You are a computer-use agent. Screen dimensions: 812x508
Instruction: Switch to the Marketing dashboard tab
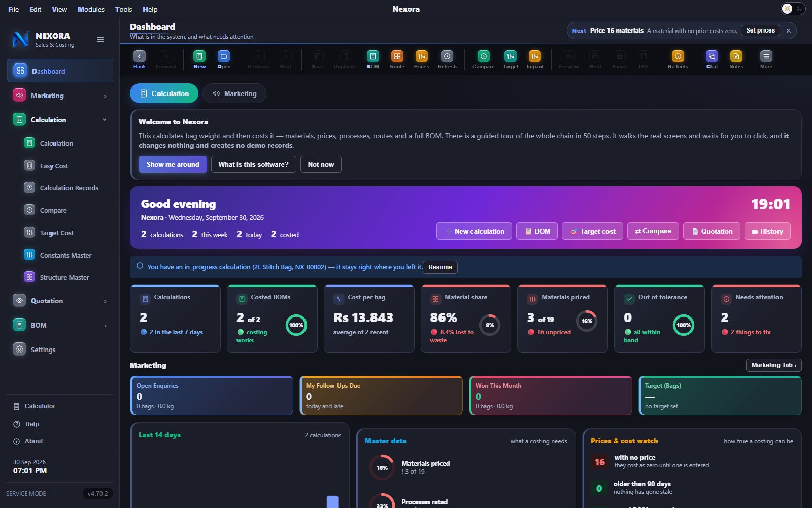coord(234,93)
